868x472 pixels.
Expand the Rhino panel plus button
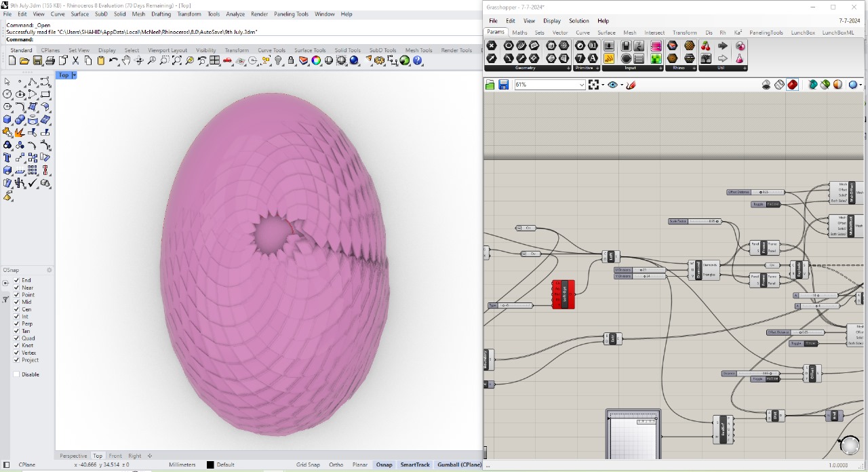[x=694, y=68]
